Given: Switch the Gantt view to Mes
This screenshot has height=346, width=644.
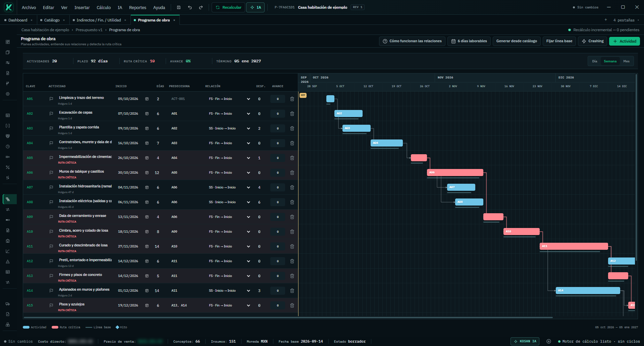Looking at the screenshot, I should pyautogui.click(x=627, y=61).
